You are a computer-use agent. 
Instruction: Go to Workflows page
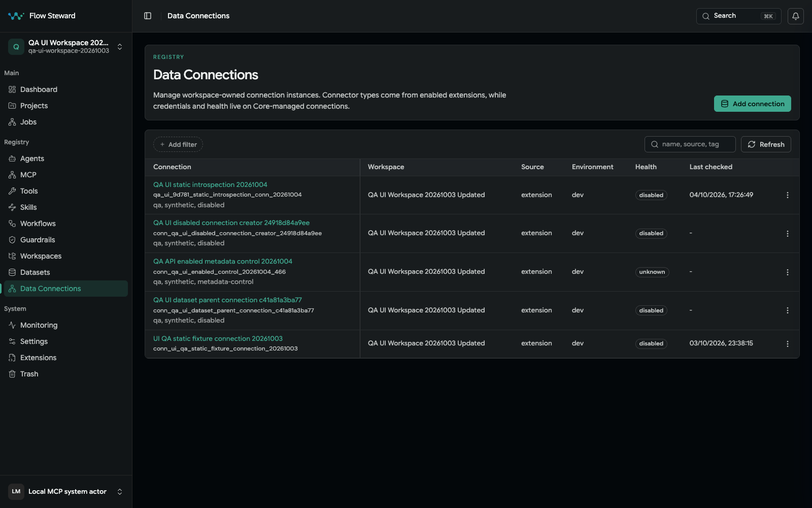point(66,224)
